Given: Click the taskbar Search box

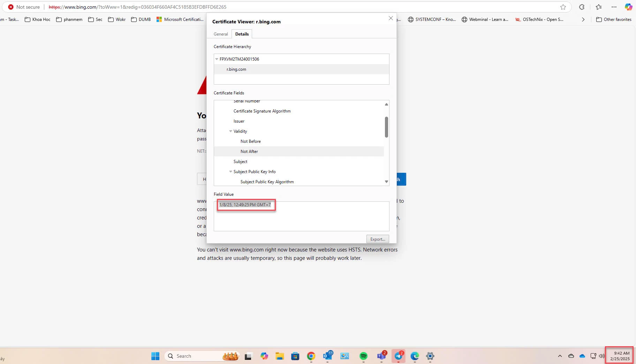Looking at the screenshot, I should pyautogui.click(x=202, y=356).
